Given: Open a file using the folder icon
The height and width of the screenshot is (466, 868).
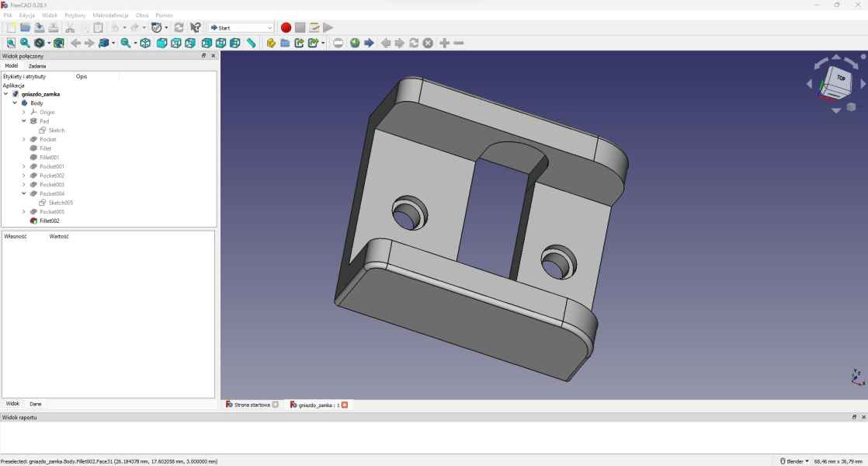Looking at the screenshot, I should pyautogui.click(x=25, y=28).
